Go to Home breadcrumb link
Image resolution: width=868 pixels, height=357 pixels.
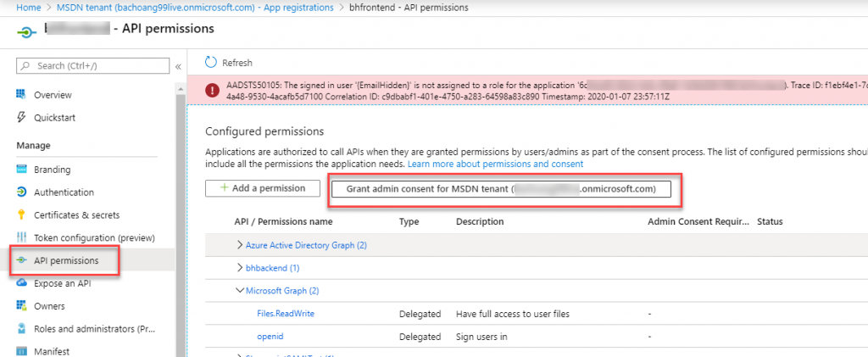pyautogui.click(x=30, y=8)
